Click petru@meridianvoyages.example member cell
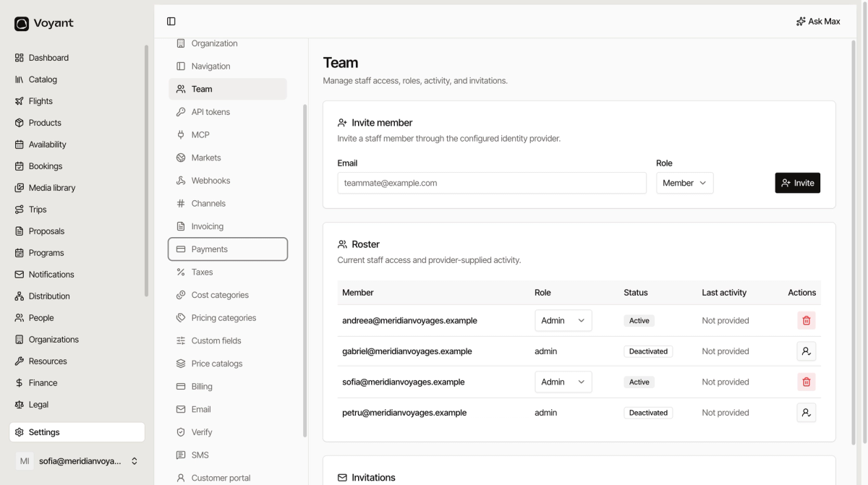This screenshot has width=868, height=485. (x=404, y=413)
